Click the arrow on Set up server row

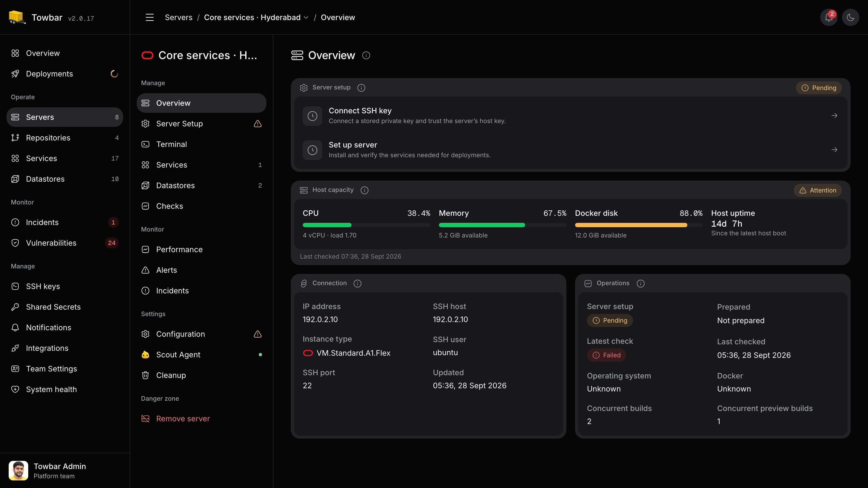pyautogui.click(x=834, y=150)
